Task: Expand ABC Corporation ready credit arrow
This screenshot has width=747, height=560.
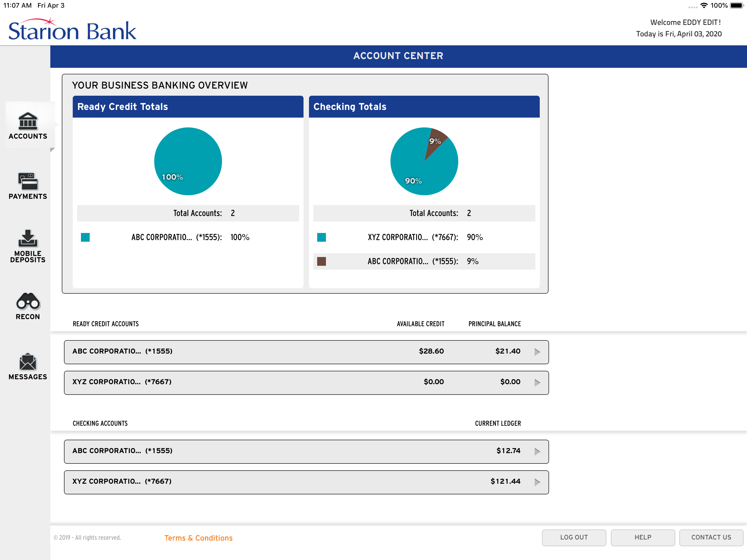Action: pyautogui.click(x=537, y=352)
